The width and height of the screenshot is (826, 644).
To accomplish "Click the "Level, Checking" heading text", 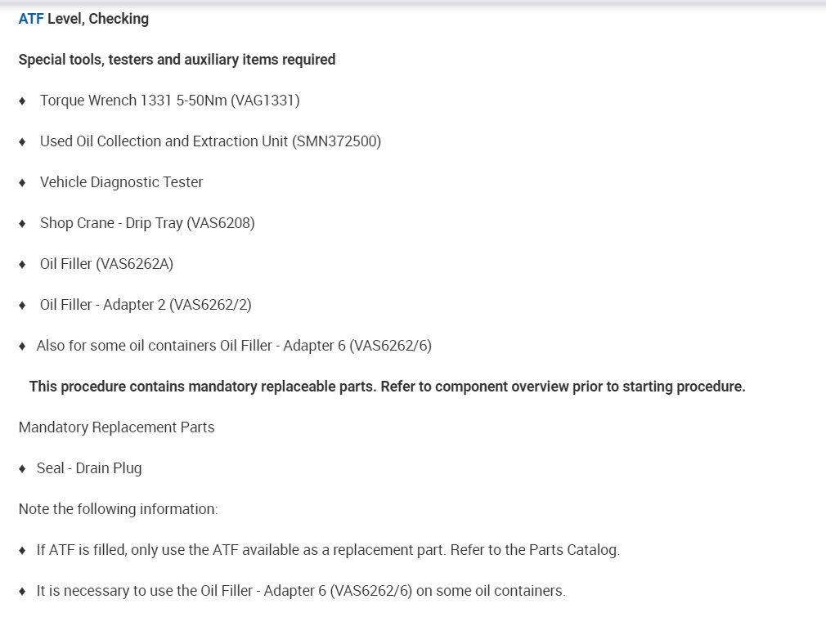I will pyautogui.click(x=98, y=18).
